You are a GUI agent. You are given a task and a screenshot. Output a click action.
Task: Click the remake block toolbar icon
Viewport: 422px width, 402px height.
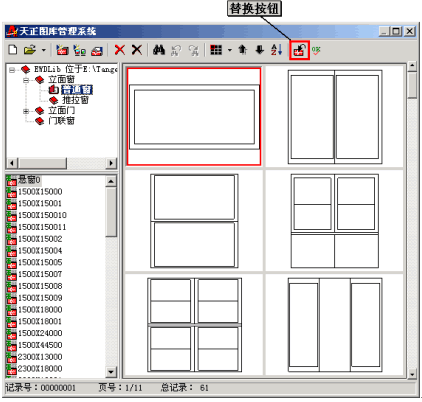97,50
